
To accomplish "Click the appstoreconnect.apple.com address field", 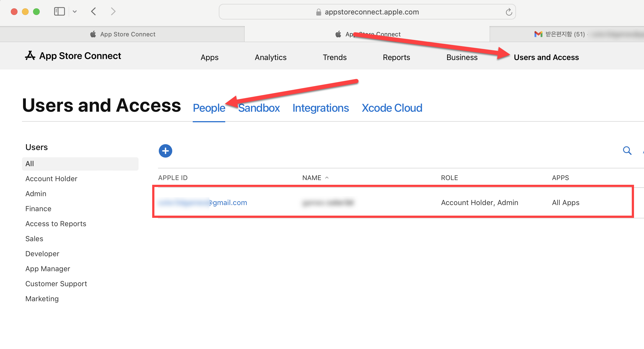I will [372, 12].
